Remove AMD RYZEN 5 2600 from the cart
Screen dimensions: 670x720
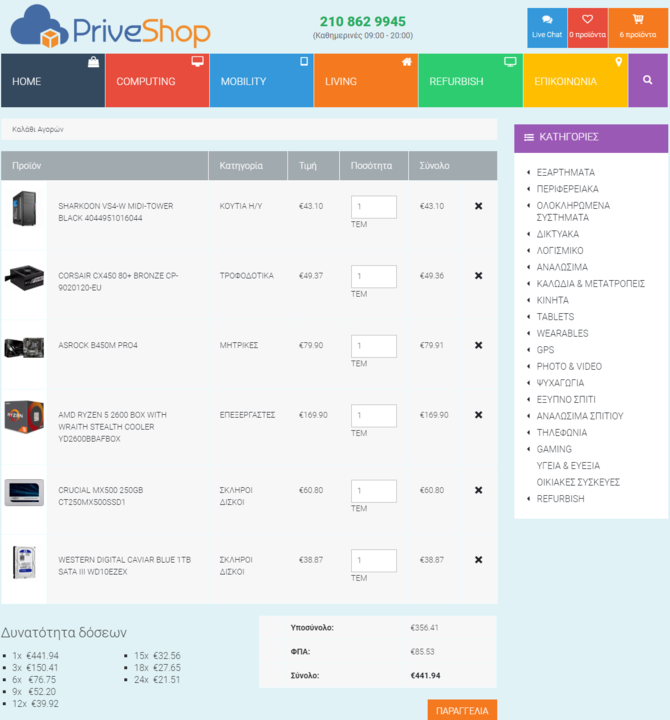479,415
